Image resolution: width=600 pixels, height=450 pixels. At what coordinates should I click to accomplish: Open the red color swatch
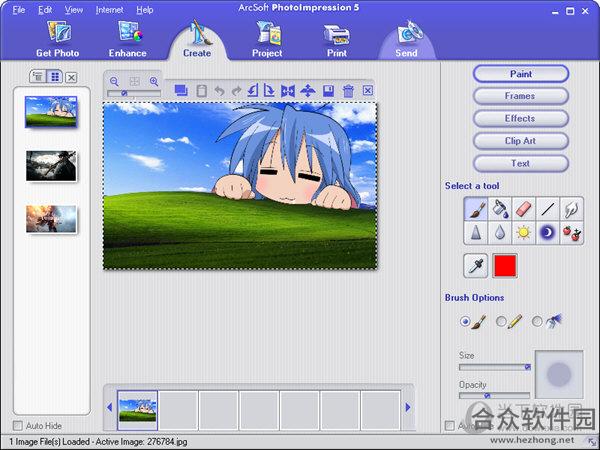505,265
